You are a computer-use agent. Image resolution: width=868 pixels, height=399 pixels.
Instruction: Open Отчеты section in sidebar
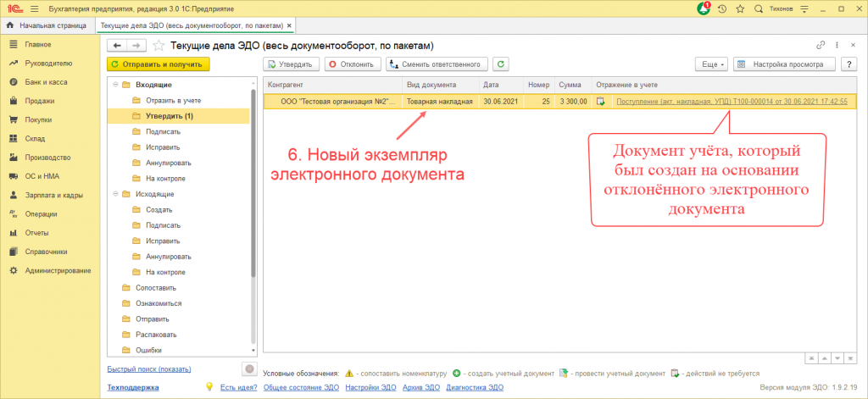(36, 232)
